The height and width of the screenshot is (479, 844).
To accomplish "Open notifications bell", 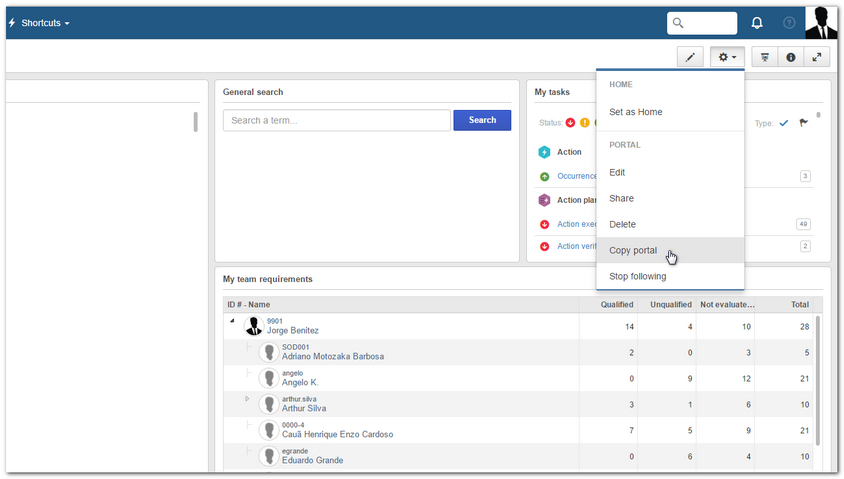I will pos(757,23).
